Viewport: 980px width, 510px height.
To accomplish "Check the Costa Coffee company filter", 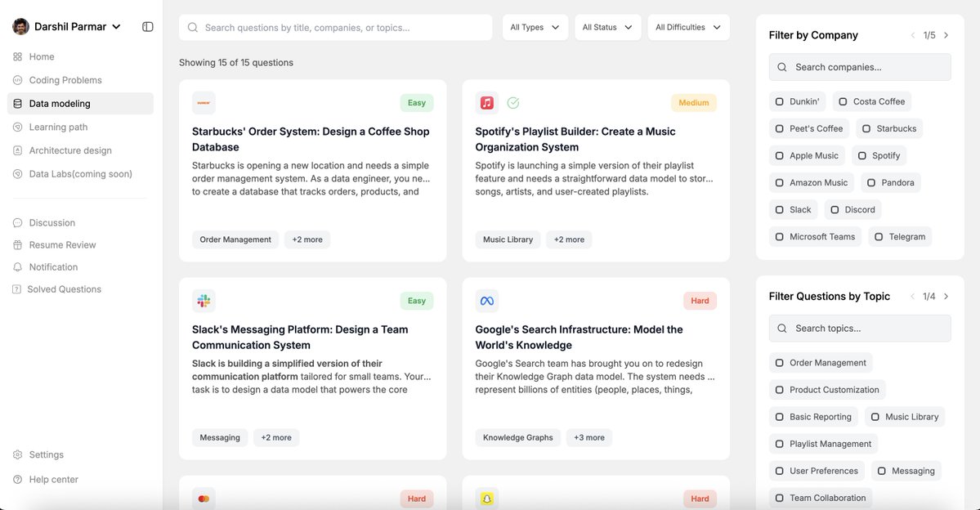I will click(844, 101).
